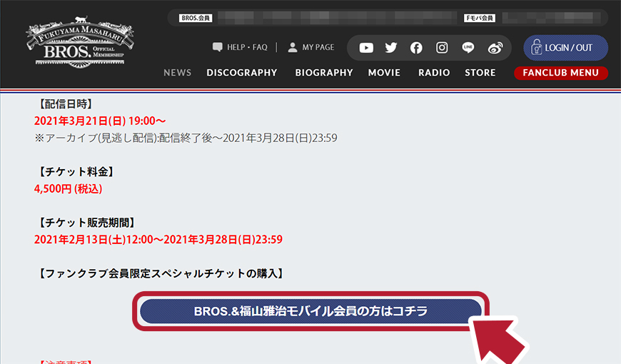Click the 2021年3月21日(日) 19:00～ date text
621x364 pixels.
(100, 121)
